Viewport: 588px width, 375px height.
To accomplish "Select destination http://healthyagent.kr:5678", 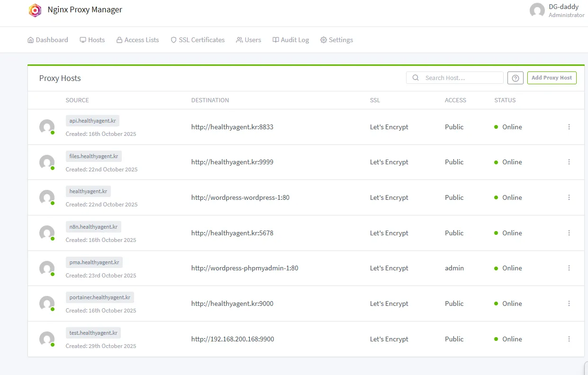I will (232, 233).
